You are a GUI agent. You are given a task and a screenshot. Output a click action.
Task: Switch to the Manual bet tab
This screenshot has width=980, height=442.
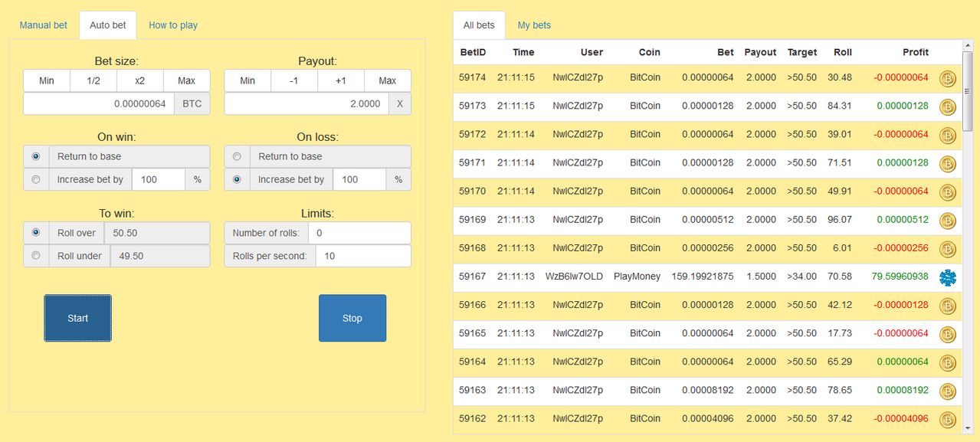[44, 25]
